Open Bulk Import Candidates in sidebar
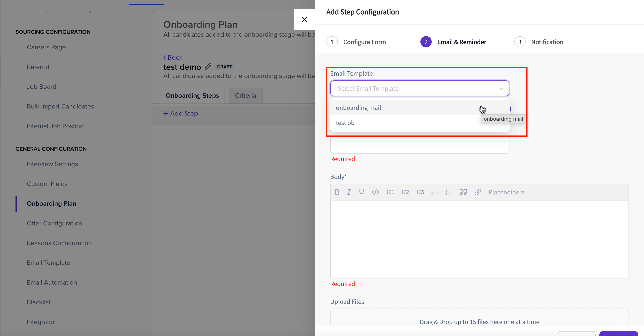 point(60,106)
